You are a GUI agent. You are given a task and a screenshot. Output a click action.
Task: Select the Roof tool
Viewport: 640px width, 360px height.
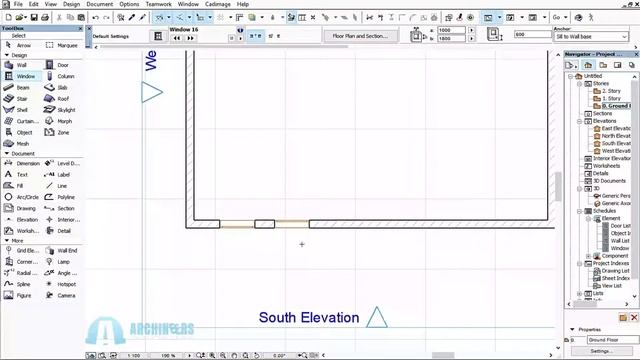click(58, 99)
